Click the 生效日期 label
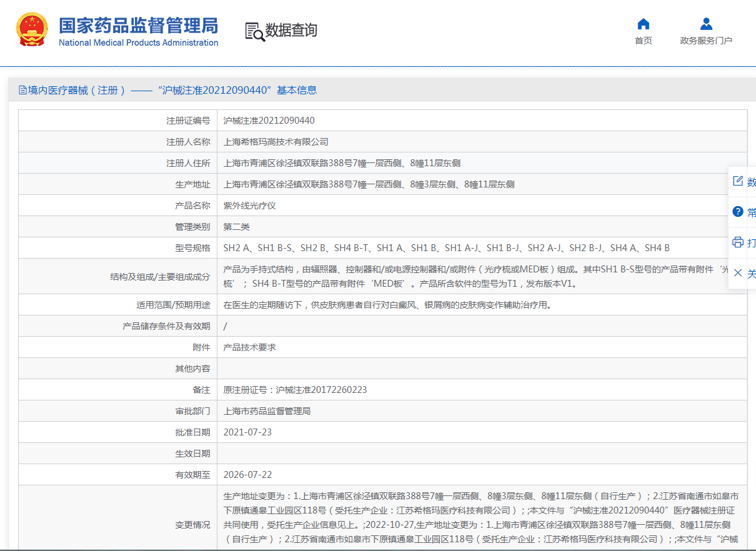This screenshot has height=551, width=756. point(192,454)
